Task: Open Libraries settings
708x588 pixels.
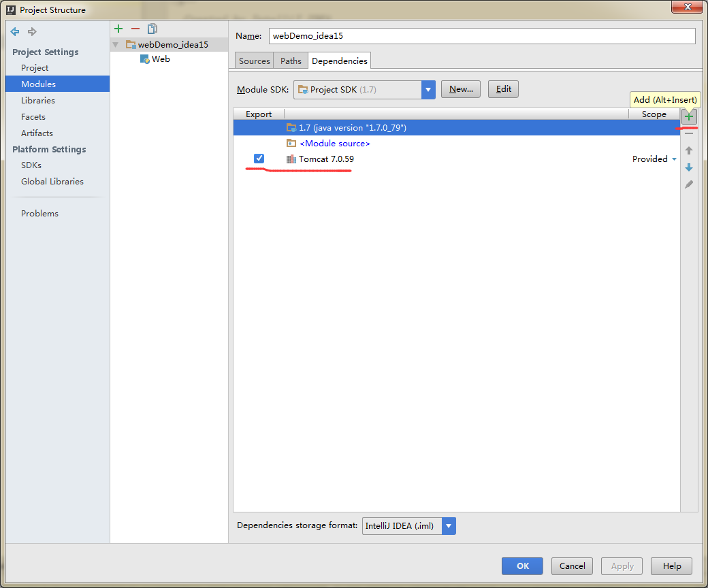Action: 38,101
